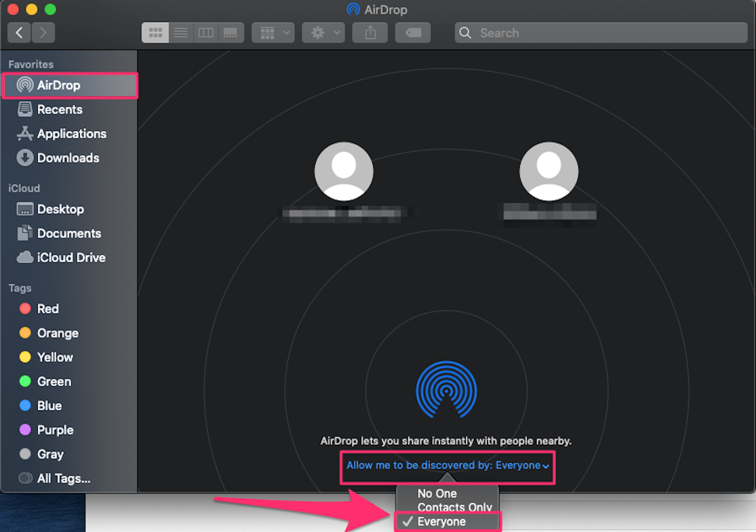Switch to list view in the toolbar

tap(180, 32)
